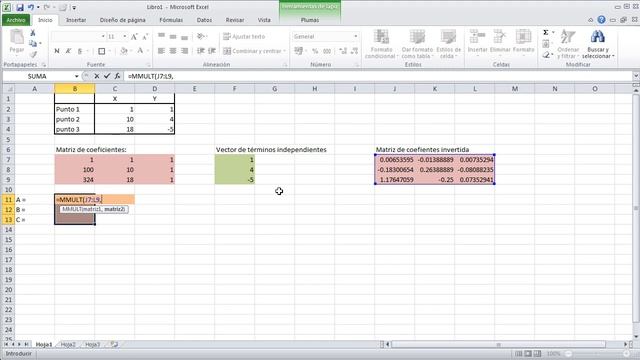
Task: Click Combinar y centrar button
Action: click(x=253, y=51)
